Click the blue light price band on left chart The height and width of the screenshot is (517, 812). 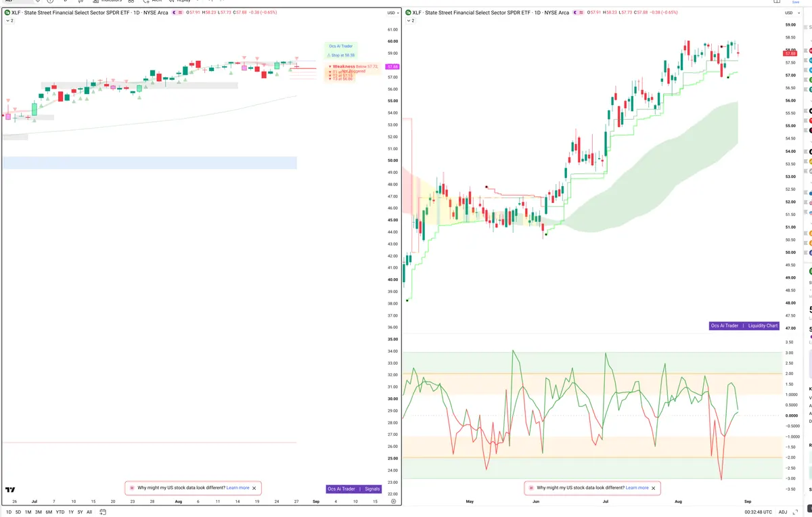click(150, 163)
